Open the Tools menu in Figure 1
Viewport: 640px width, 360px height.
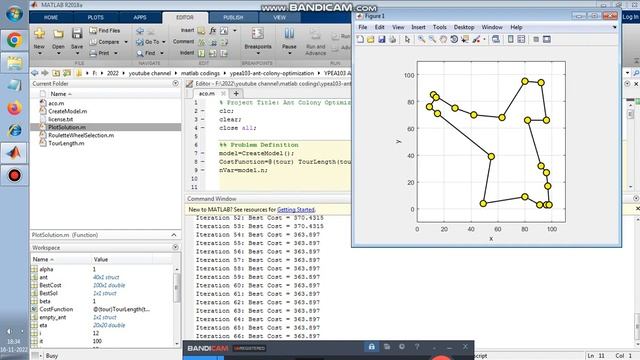click(x=440, y=27)
